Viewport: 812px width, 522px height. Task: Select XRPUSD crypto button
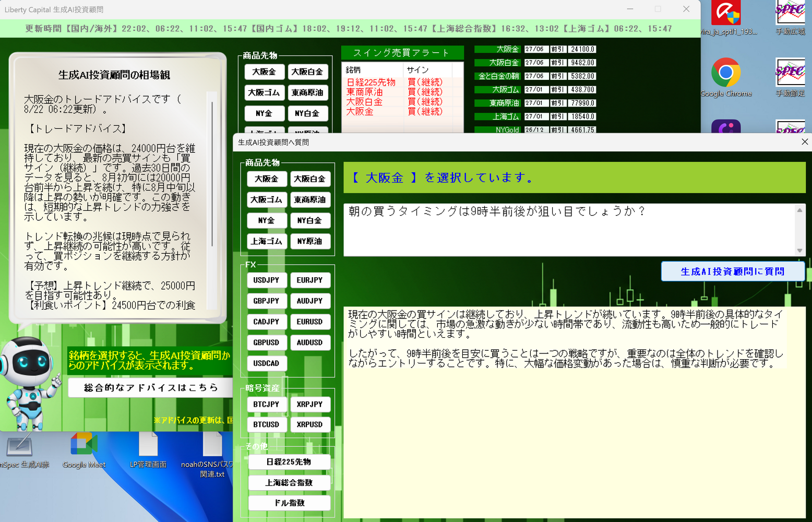coord(309,425)
